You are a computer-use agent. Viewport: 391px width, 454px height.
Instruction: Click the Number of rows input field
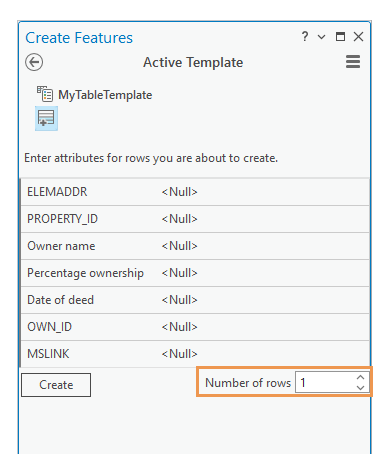click(x=325, y=383)
